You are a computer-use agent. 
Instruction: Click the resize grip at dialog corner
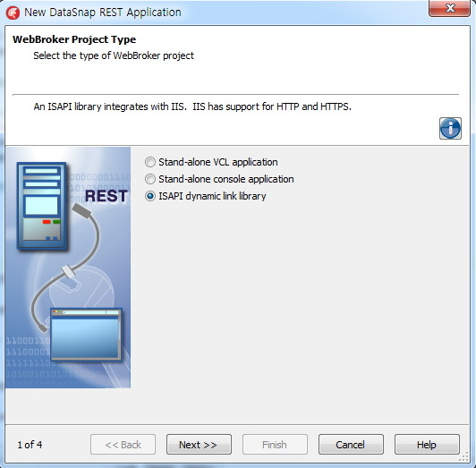463,456
